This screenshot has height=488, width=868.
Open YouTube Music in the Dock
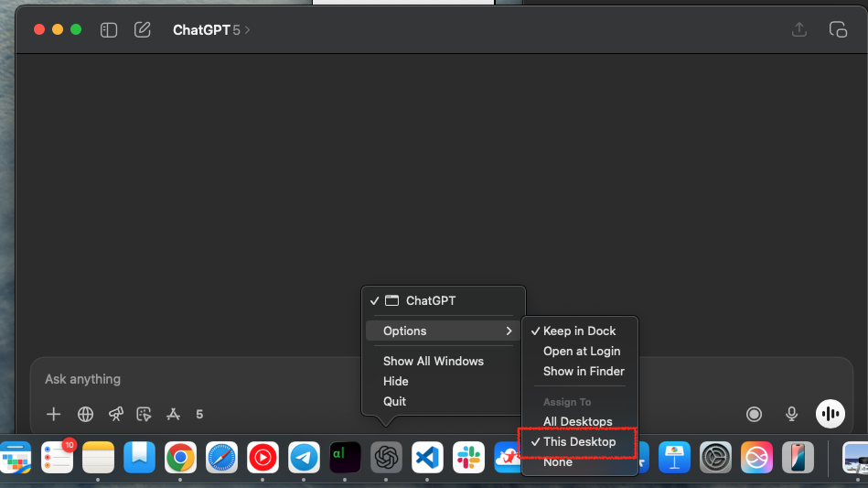(263, 458)
